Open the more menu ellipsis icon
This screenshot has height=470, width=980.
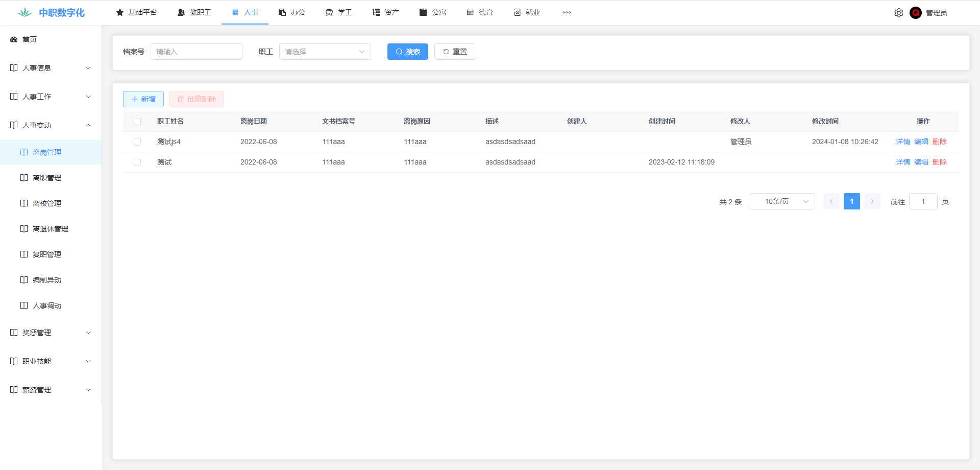pos(566,12)
